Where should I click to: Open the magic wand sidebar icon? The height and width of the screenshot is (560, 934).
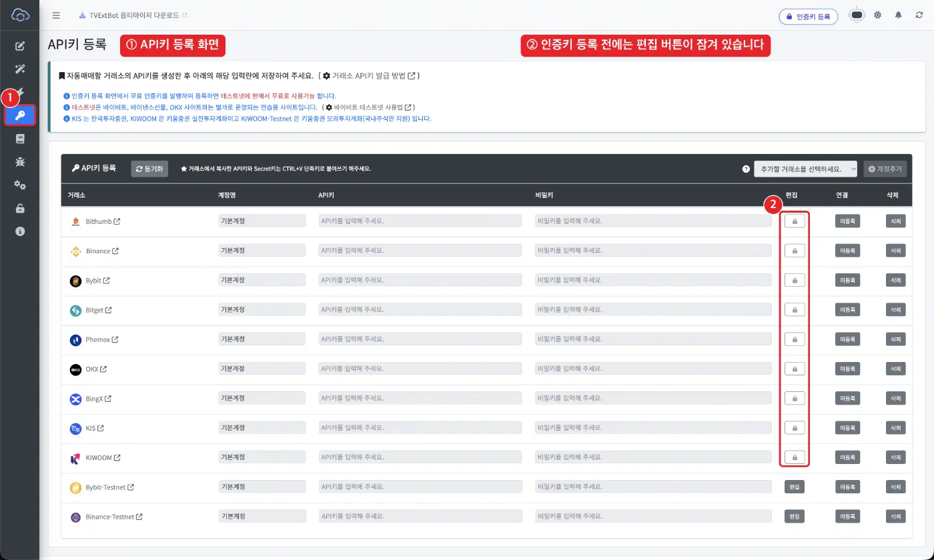click(x=20, y=69)
